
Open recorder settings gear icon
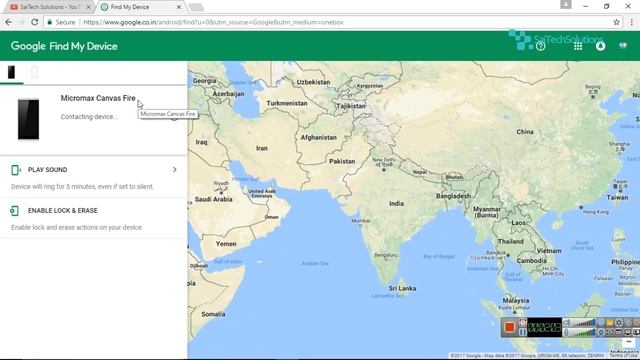(619, 322)
